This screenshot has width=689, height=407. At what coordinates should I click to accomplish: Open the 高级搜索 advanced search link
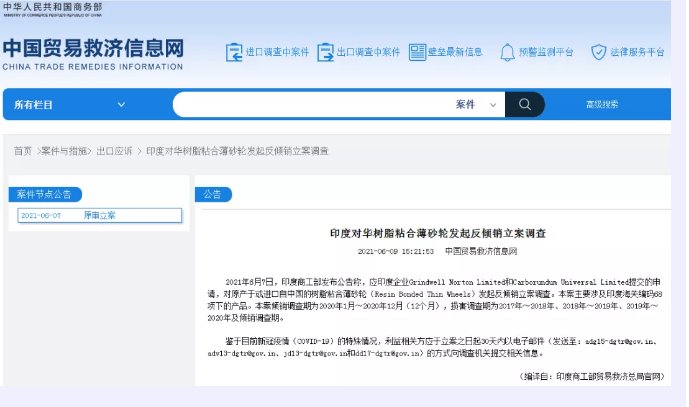602,104
